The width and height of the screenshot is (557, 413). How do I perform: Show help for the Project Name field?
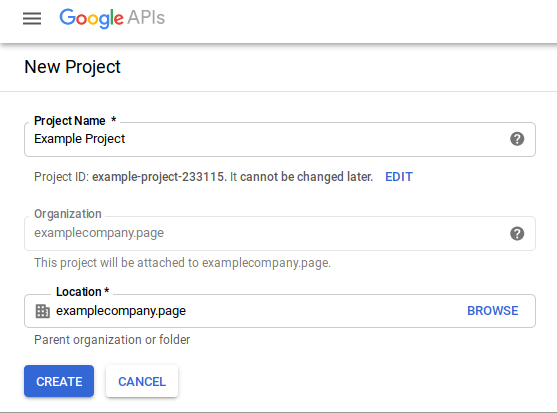pos(517,139)
